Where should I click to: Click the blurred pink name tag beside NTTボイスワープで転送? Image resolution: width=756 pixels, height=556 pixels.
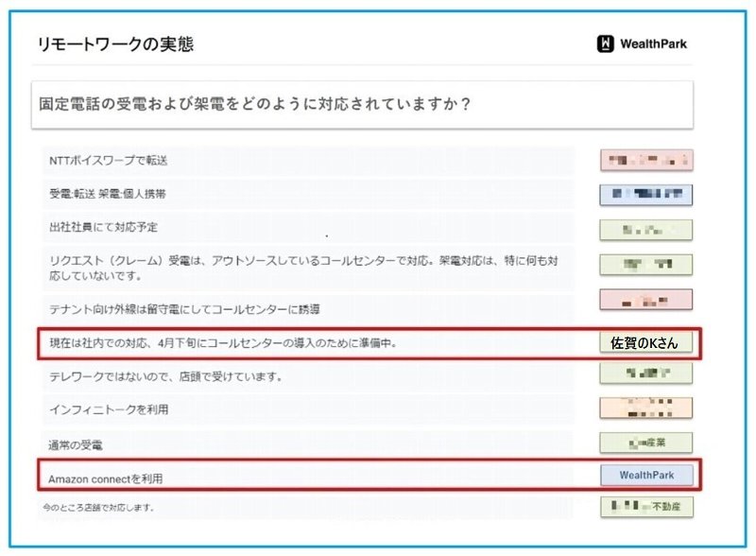[x=646, y=160]
